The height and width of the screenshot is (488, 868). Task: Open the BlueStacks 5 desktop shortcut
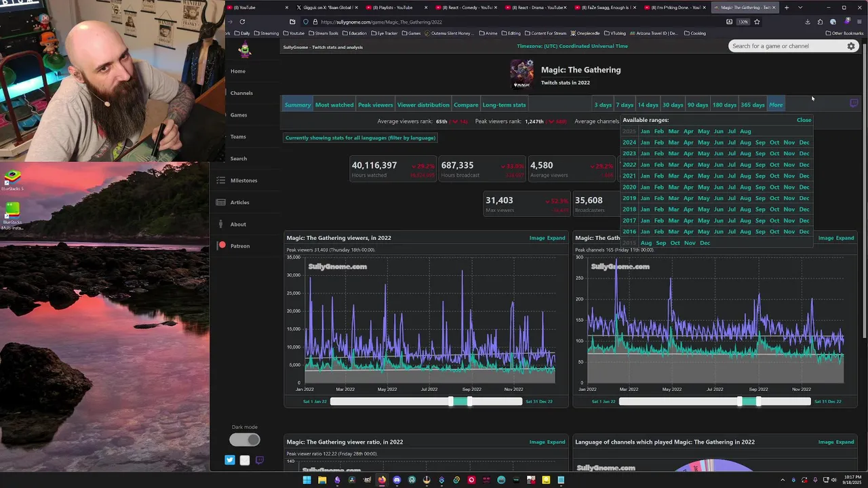coord(12,180)
